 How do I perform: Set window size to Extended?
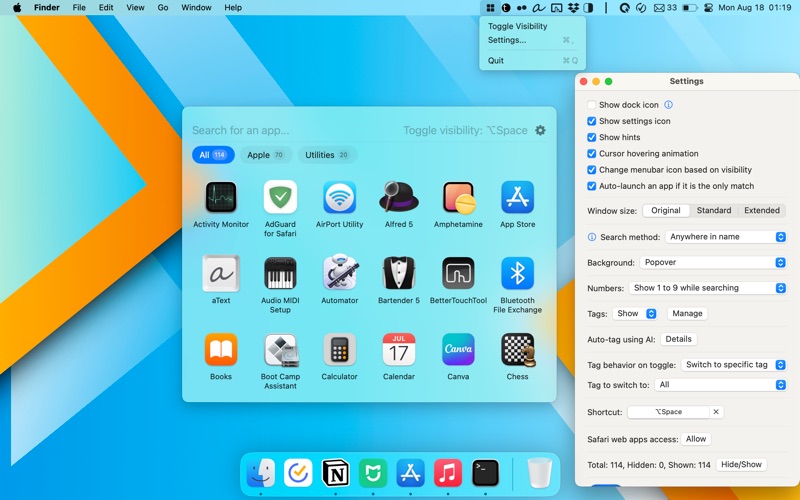tap(762, 210)
